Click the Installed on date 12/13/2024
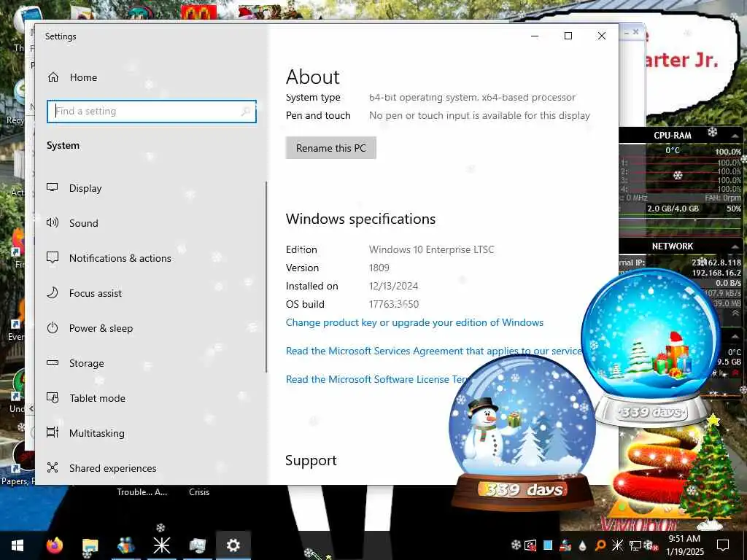This screenshot has height=560, width=747. tap(393, 286)
